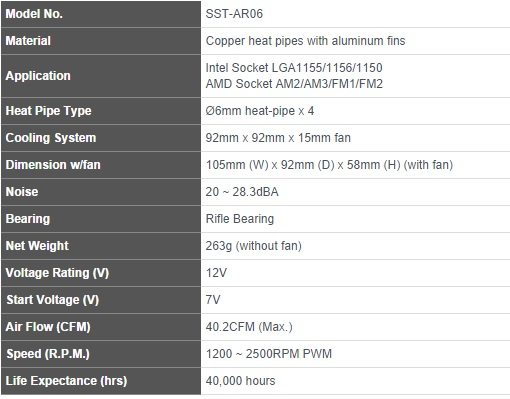
Task: Select the 92mm x 92mm x 15mm fan value
Action: (278, 138)
